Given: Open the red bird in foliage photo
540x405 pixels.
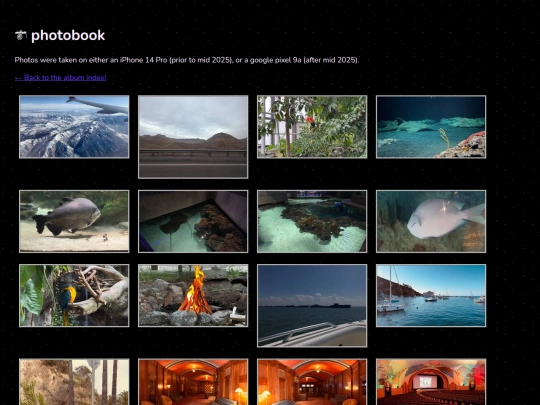Looking at the screenshot, I should point(312,127).
